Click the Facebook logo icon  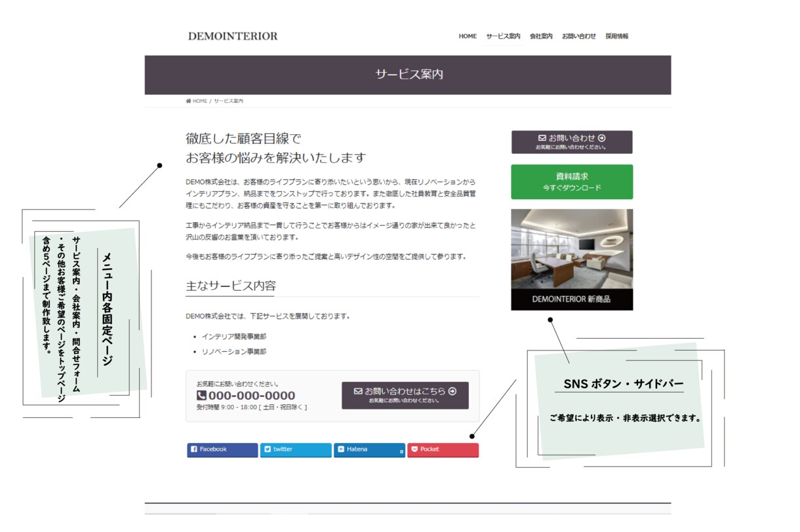click(193, 449)
